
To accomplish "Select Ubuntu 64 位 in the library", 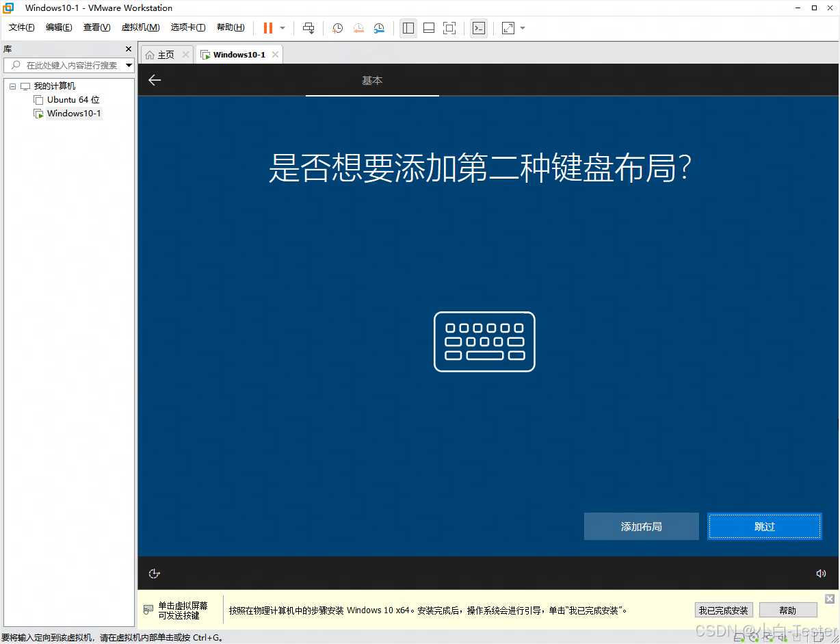I will pos(73,100).
